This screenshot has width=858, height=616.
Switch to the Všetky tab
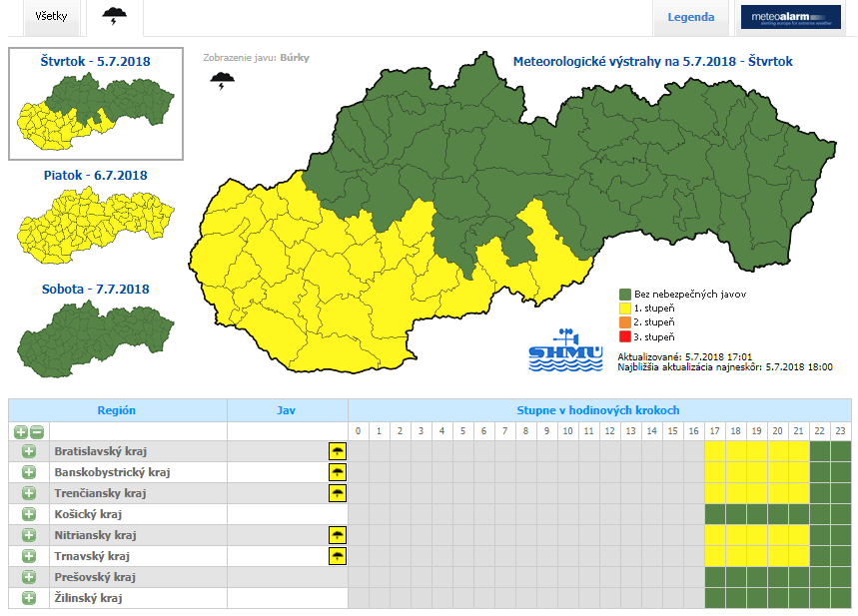pos(51,17)
